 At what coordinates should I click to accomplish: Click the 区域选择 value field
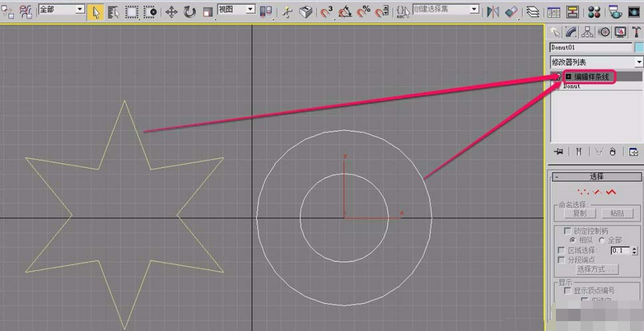tap(620, 250)
